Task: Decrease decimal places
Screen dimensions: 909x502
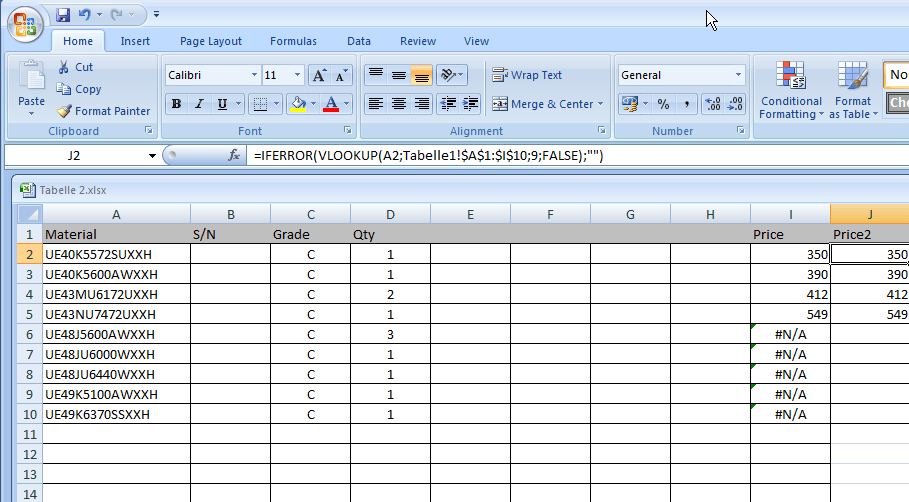Action: click(735, 104)
